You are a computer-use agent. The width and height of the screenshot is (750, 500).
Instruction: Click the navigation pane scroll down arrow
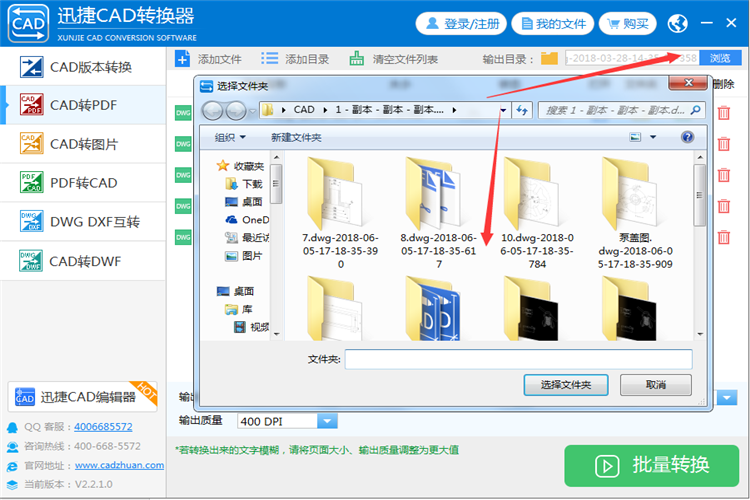pos(276,333)
